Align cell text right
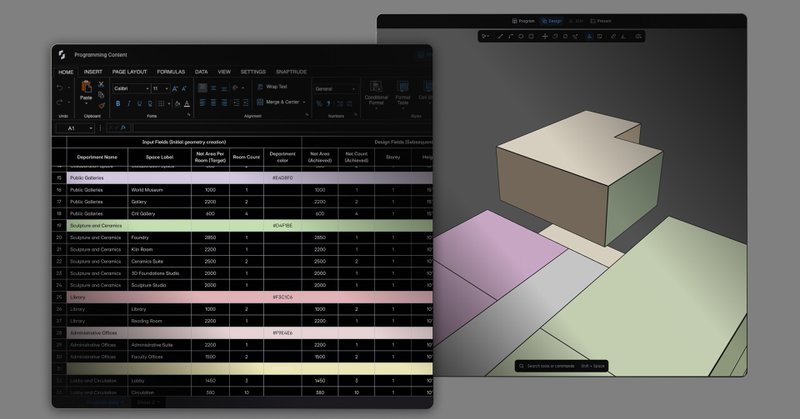 [224, 103]
